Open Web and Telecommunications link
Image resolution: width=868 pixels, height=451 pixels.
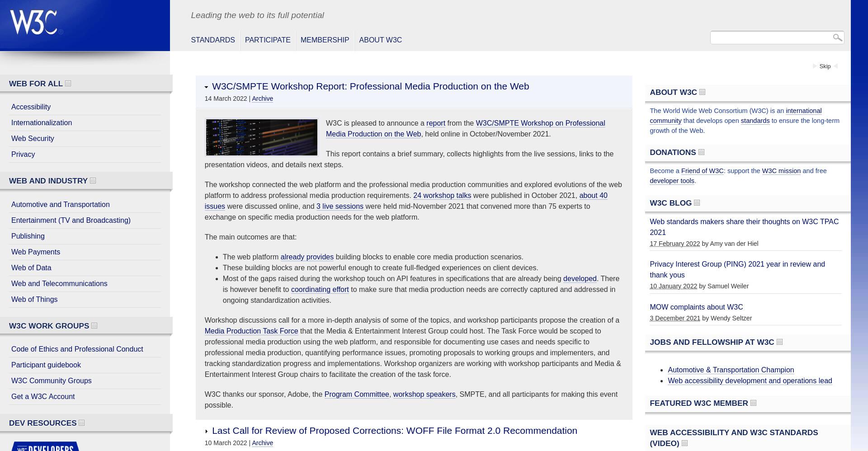click(x=59, y=284)
